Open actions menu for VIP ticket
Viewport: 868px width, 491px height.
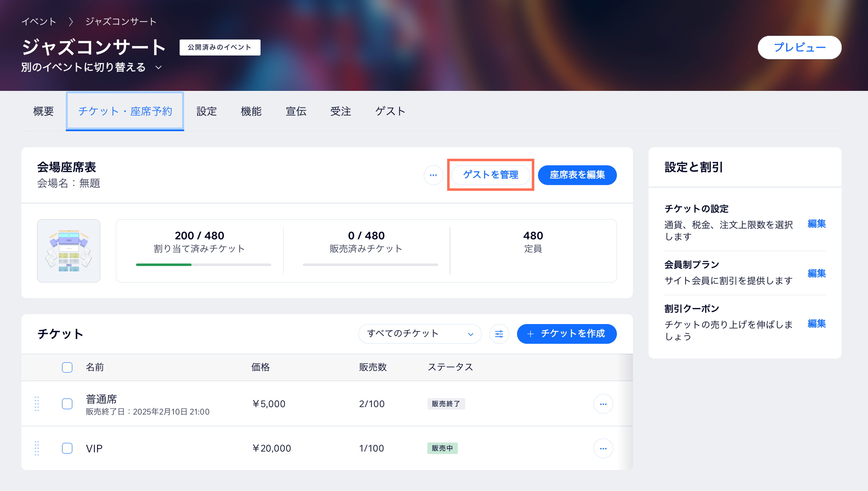(x=603, y=448)
